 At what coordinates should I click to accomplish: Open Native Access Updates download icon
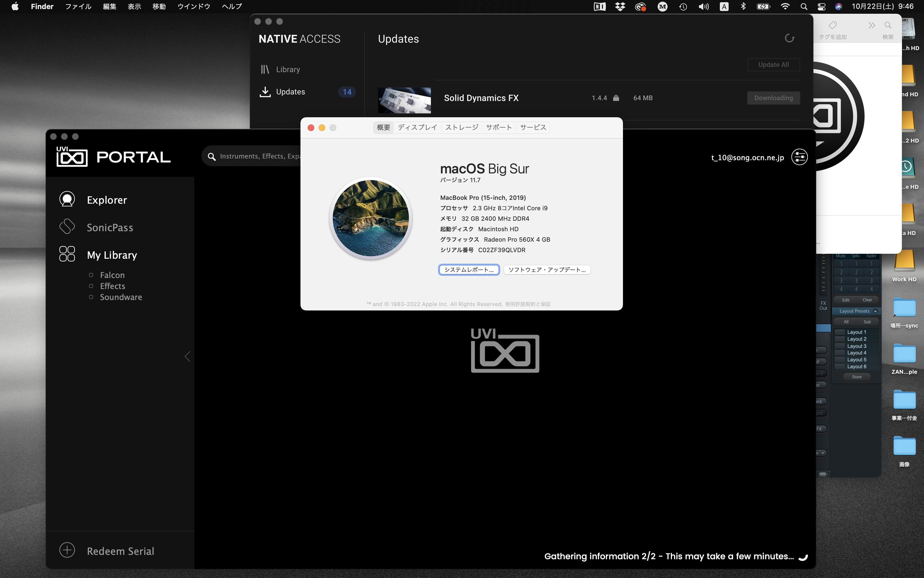(x=265, y=92)
